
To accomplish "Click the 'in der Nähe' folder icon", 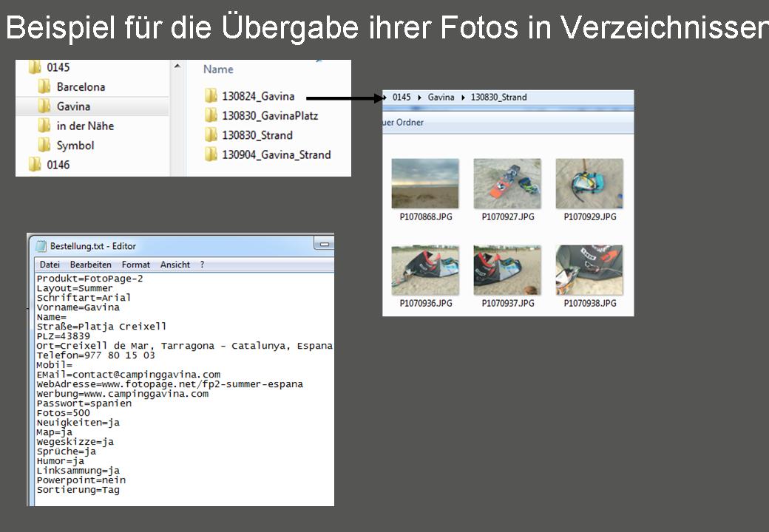I will coord(44,126).
